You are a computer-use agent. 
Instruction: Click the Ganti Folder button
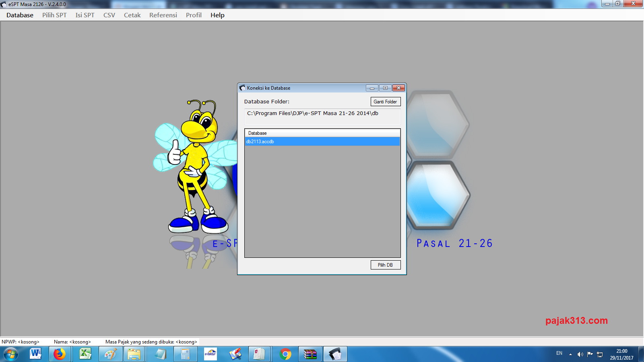[386, 102]
